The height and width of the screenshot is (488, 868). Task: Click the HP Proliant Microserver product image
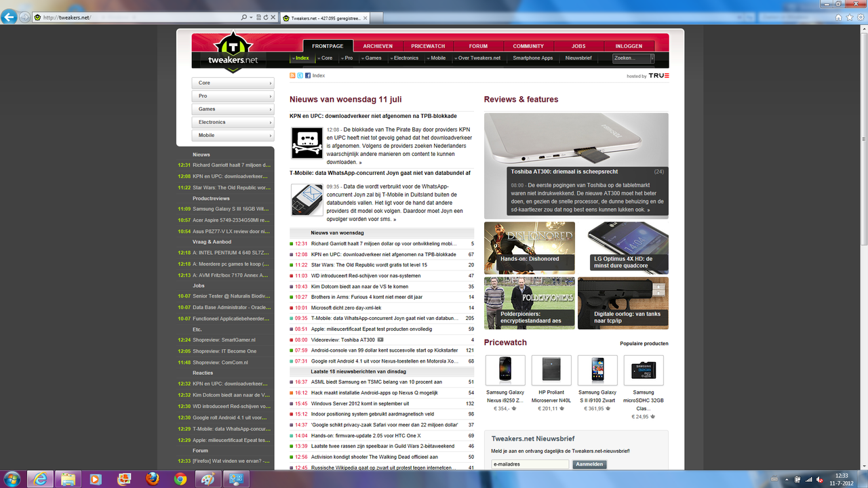coord(551,370)
